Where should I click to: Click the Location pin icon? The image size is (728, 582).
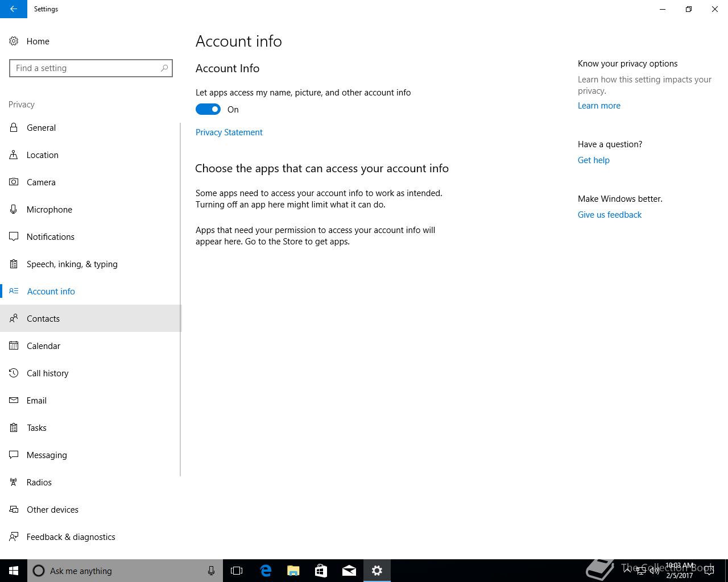pos(14,155)
